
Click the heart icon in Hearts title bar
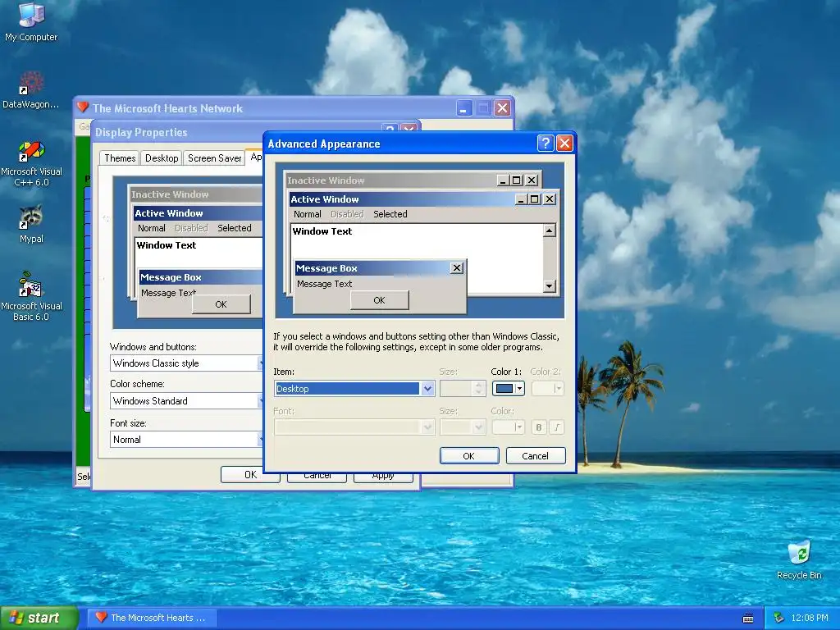pyautogui.click(x=83, y=107)
